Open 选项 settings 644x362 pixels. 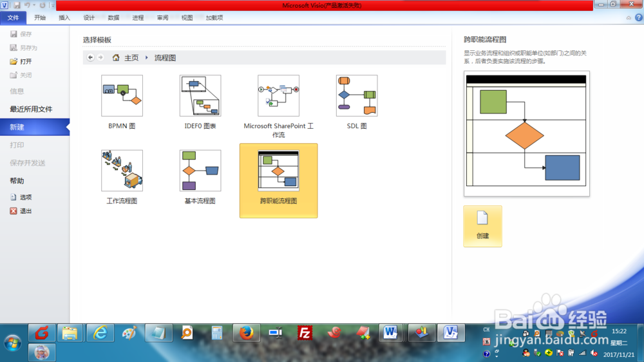pos(21,197)
